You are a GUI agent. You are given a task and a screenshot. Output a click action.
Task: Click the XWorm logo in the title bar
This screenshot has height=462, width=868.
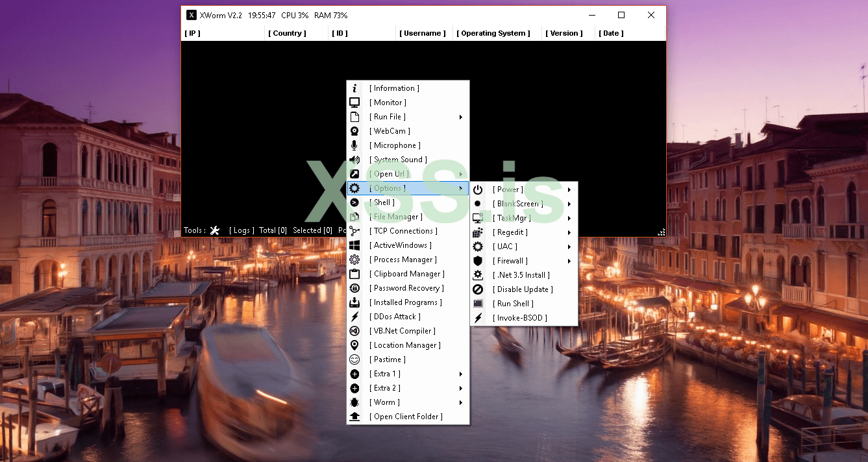coord(192,15)
